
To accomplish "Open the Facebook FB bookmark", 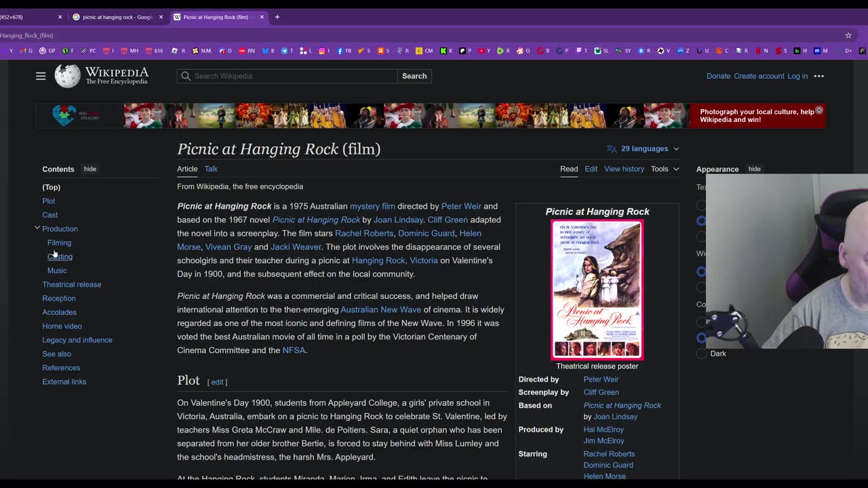I will click(344, 50).
